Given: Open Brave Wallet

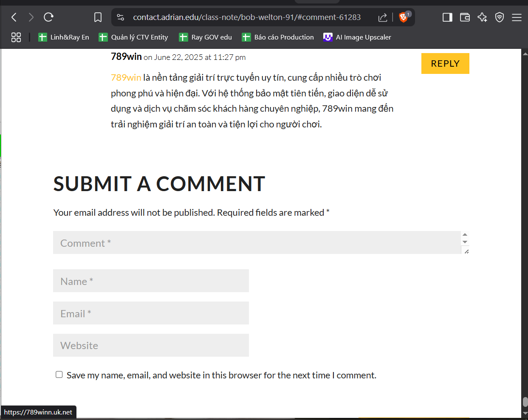Looking at the screenshot, I should 465,17.
